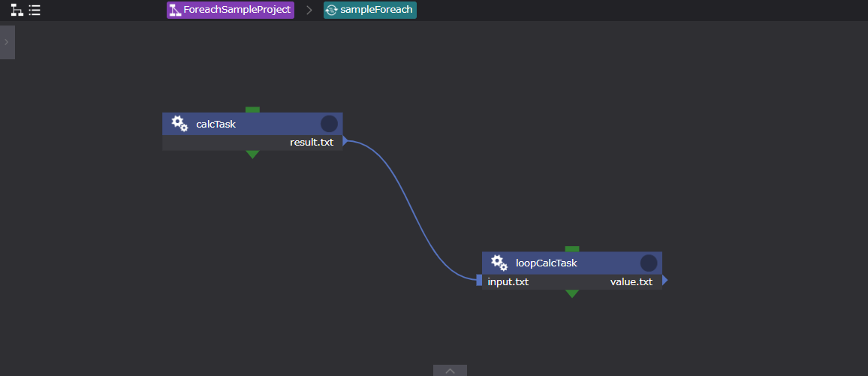Switch to the workflow graph view icon
The image size is (868, 376).
click(x=17, y=11)
